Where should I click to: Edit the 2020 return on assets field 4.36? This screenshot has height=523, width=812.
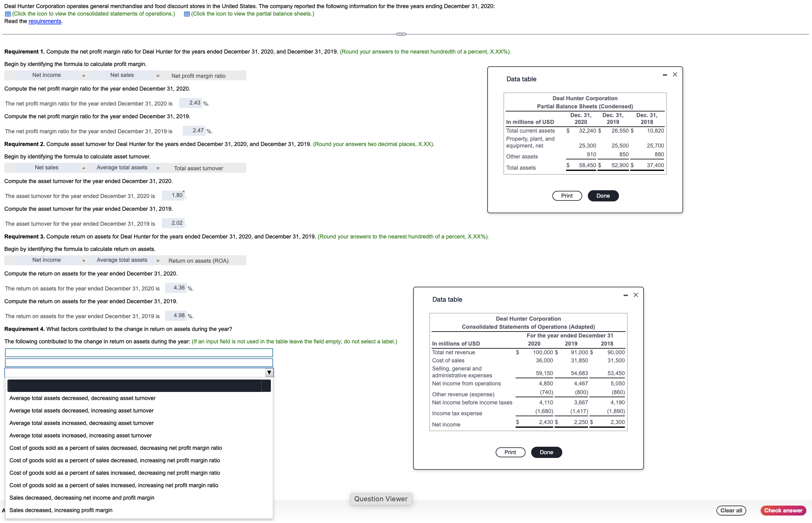click(176, 288)
